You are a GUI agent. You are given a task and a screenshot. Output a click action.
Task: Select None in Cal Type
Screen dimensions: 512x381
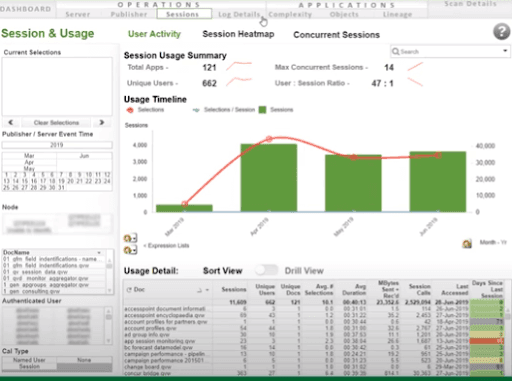tap(84, 360)
